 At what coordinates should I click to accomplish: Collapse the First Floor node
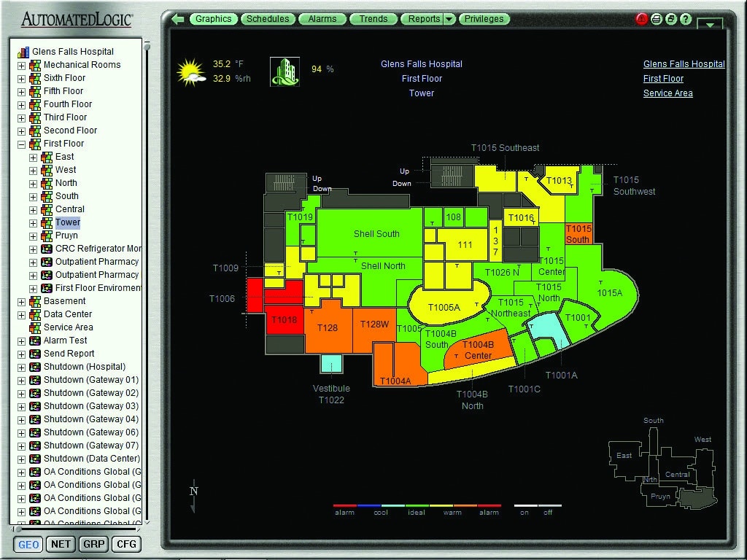(21, 144)
